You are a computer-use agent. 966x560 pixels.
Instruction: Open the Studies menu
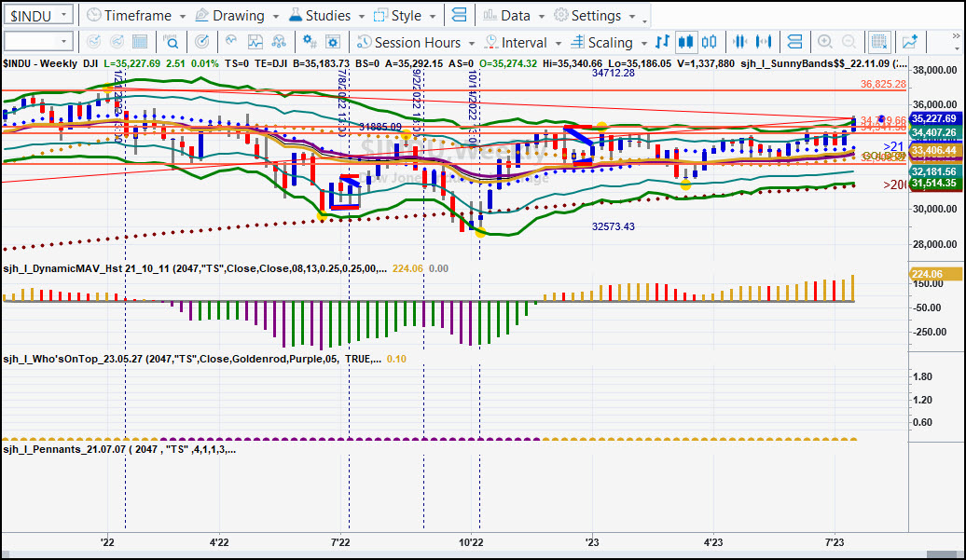[x=326, y=16]
